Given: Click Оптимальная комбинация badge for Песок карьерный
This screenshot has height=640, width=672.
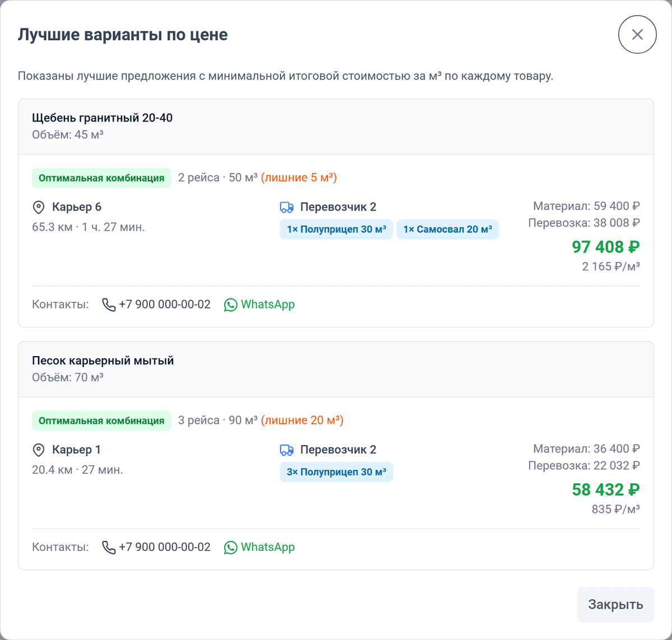Looking at the screenshot, I should (101, 421).
